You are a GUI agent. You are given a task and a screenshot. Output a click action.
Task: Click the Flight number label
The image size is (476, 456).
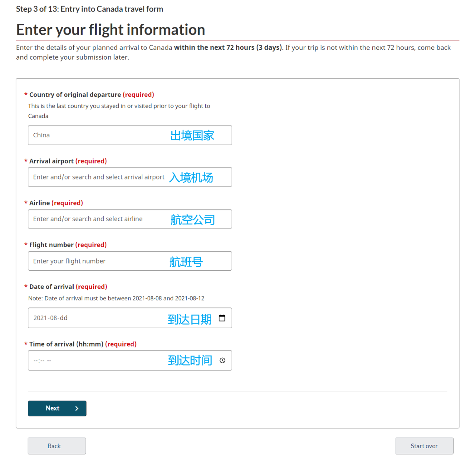tap(51, 245)
